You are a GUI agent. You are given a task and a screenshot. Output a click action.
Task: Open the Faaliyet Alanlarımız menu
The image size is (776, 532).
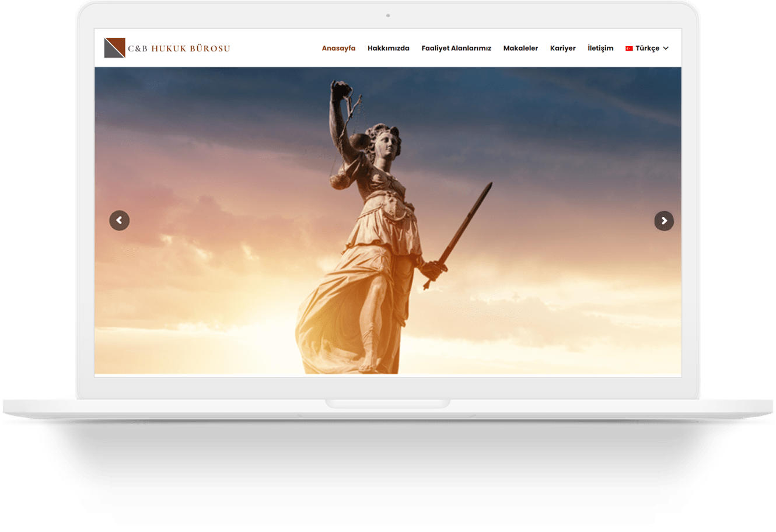[x=456, y=48]
